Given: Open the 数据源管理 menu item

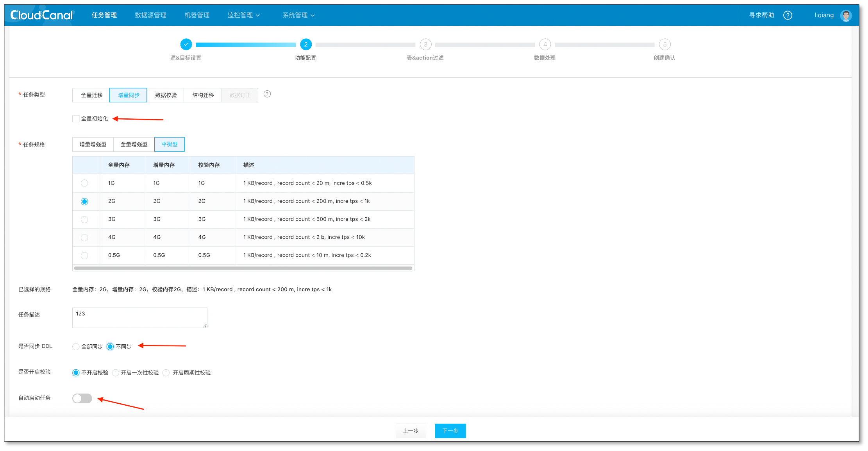Looking at the screenshot, I should [x=150, y=15].
